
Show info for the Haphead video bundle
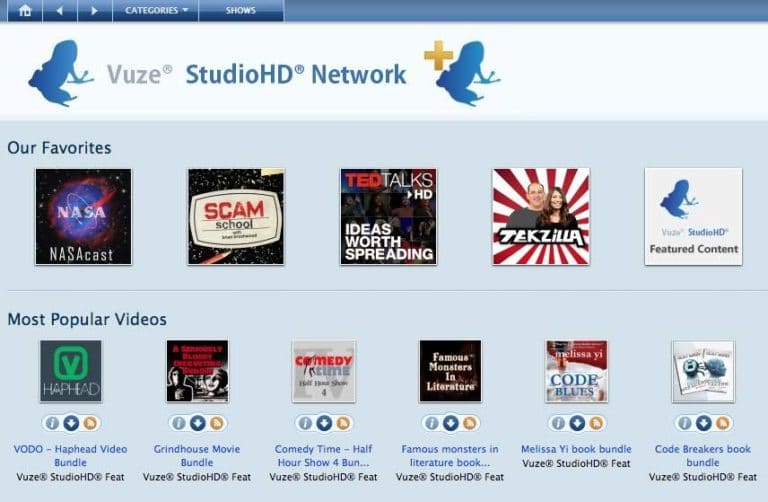tap(53, 423)
